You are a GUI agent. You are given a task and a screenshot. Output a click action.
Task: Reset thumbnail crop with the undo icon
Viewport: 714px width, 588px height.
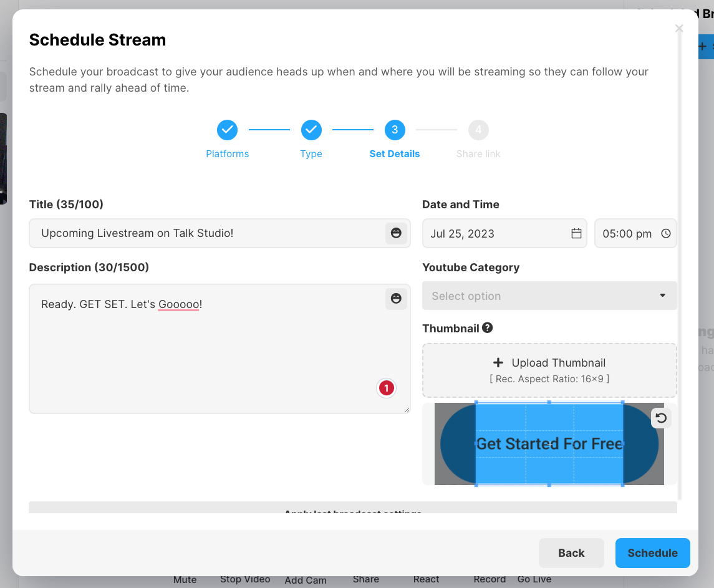coord(661,418)
